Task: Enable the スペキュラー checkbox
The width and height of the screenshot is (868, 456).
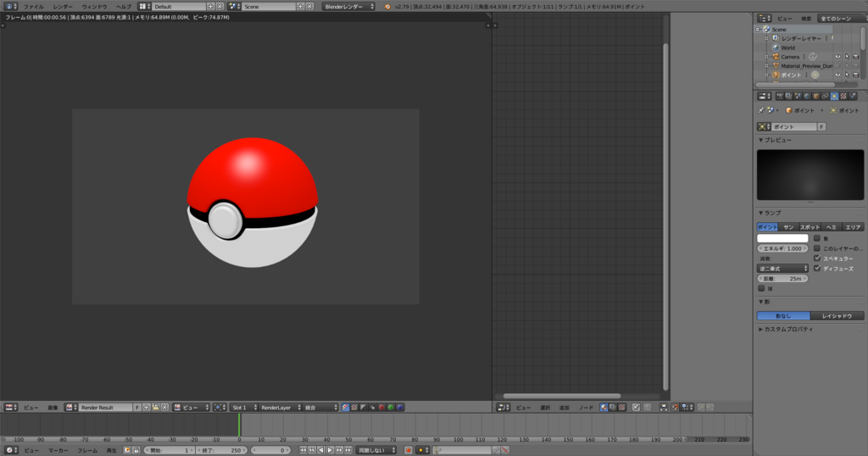Action: click(x=817, y=258)
